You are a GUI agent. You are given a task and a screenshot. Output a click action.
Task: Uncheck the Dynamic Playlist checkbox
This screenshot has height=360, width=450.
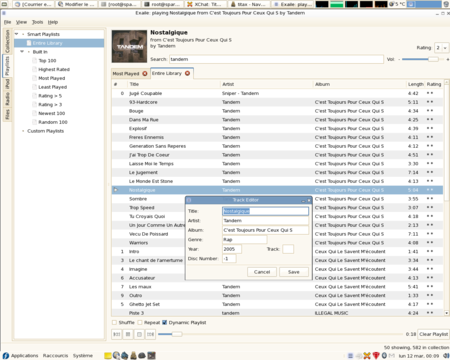164,322
